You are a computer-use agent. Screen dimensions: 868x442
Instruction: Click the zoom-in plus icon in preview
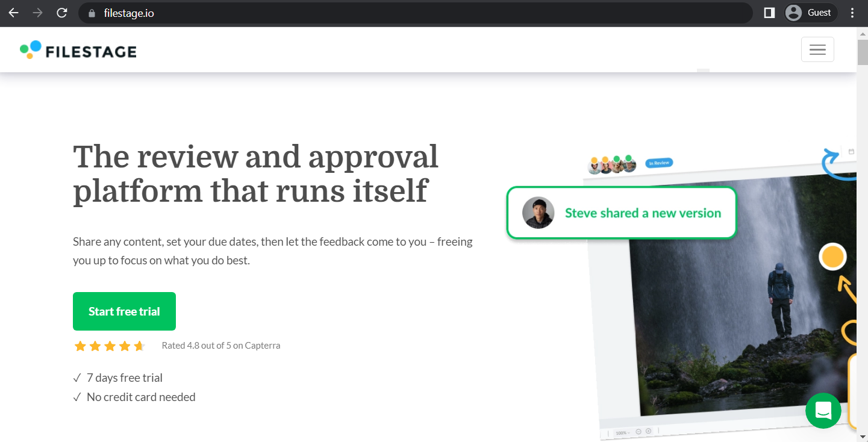coord(649,431)
